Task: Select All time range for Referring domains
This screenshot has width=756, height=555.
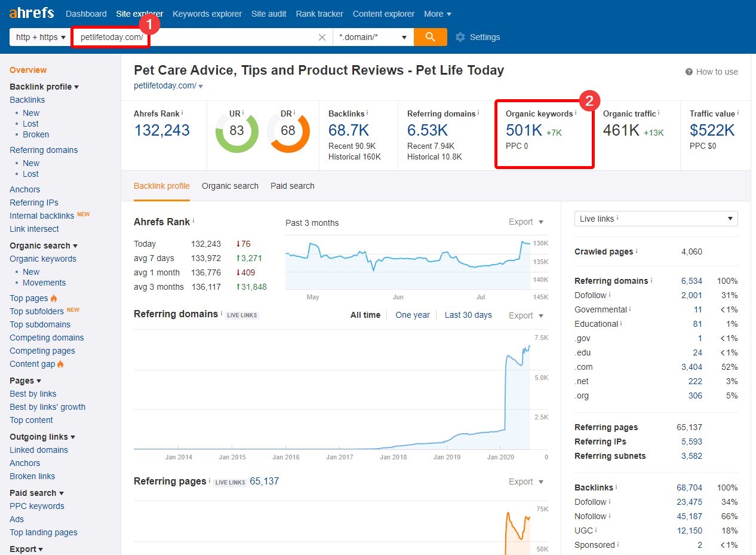Action: pos(365,315)
